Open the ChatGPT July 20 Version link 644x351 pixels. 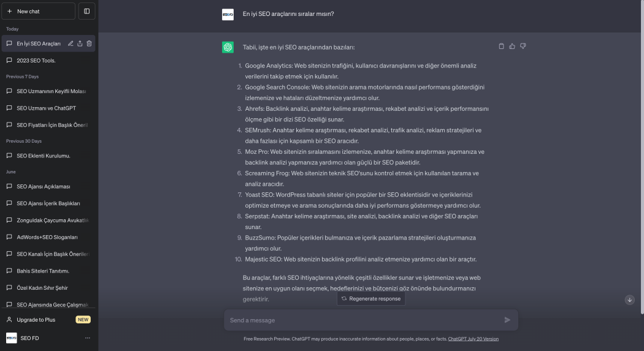coord(473,339)
